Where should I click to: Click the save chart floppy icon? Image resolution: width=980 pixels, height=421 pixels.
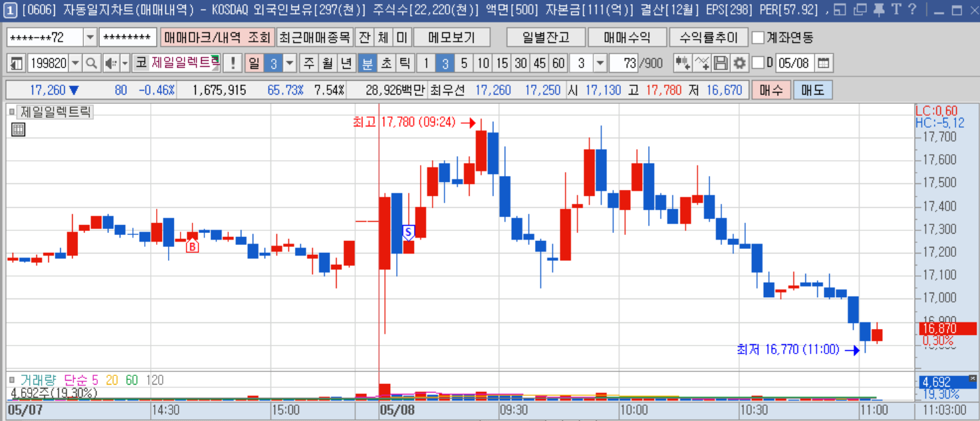[721, 64]
